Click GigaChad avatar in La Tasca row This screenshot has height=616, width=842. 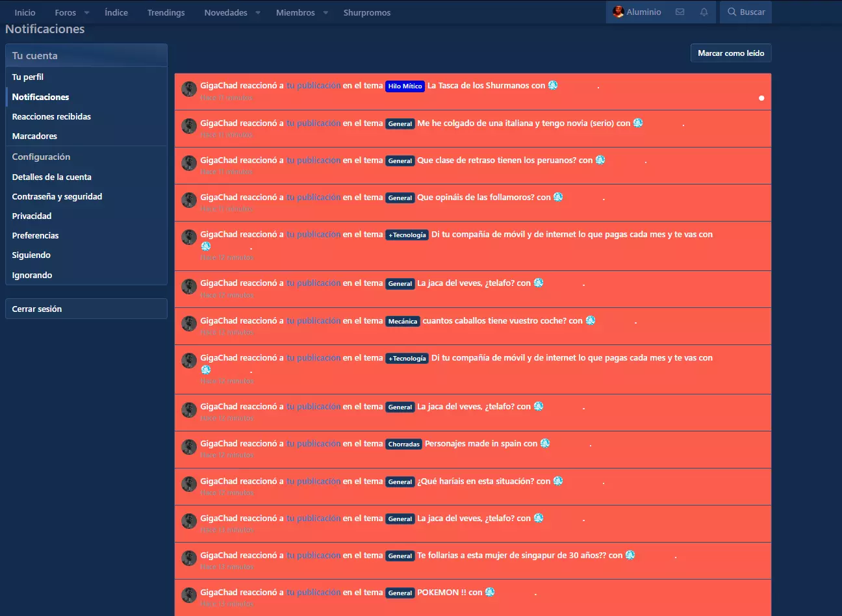point(189,89)
